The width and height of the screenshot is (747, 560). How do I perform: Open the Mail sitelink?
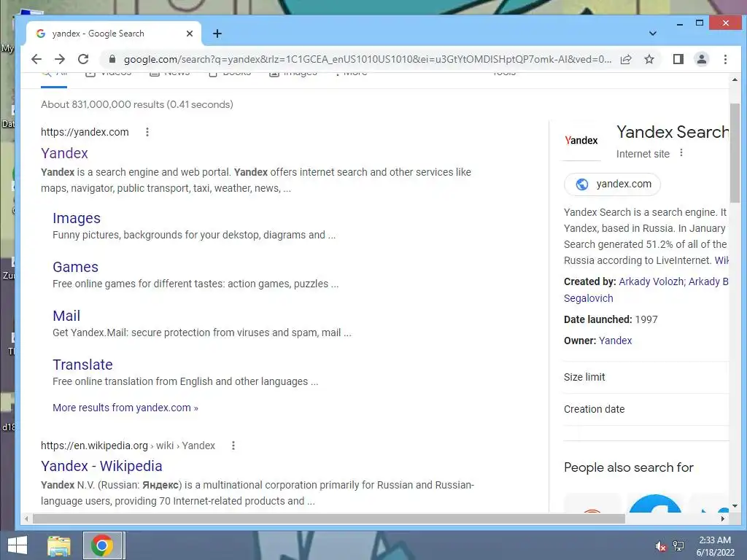click(66, 316)
